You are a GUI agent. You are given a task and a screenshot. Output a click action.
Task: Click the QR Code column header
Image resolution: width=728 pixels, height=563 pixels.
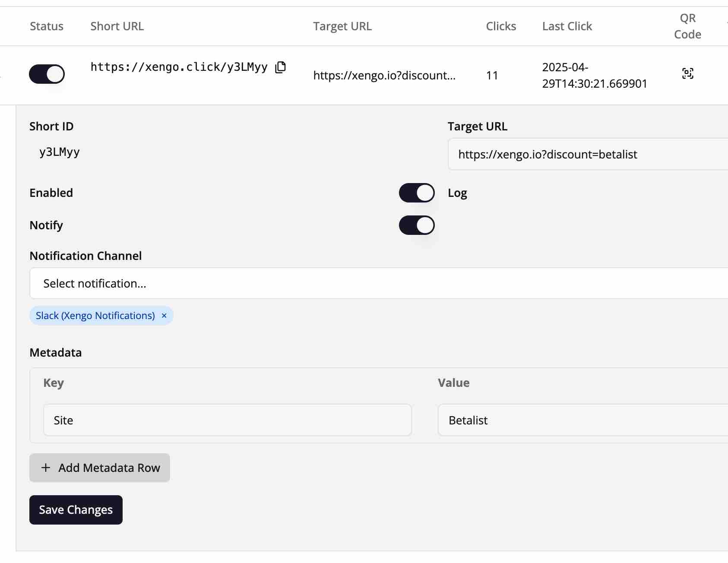[x=687, y=26]
